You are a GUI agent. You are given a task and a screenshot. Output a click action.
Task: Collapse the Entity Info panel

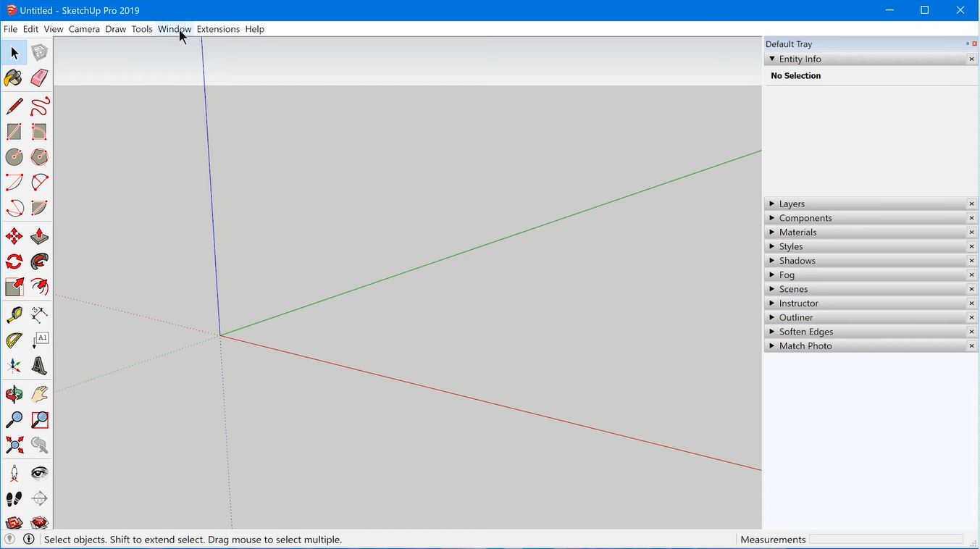pos(772,59)
